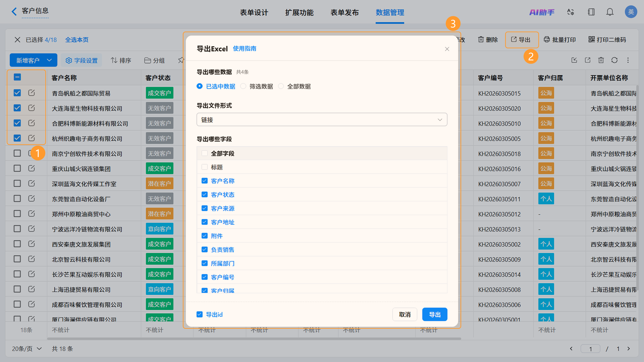Viewport: 644px width, 362px height.
Task: Confirm with the blue 导出 button in dialog
Action: click(x=435, y=314)
